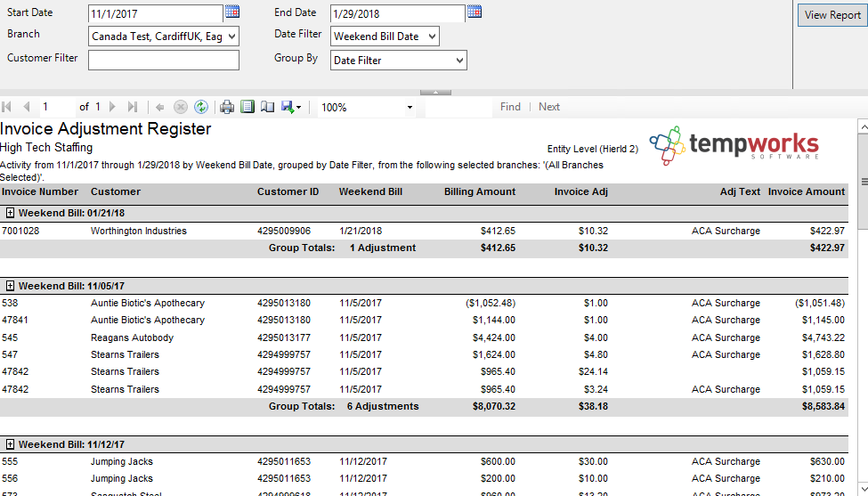Click the 6 Adjustments group total
868x496 pixels.
click(x=383, y=406)
